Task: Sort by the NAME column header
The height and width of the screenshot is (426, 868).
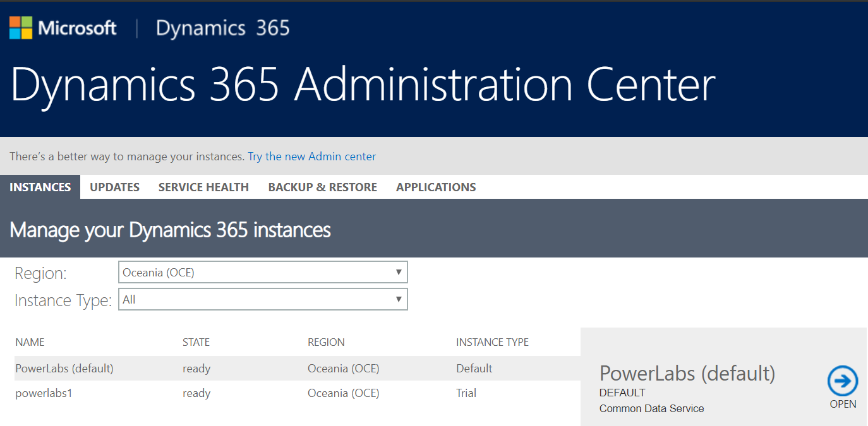Action: [x=30, y=342]
